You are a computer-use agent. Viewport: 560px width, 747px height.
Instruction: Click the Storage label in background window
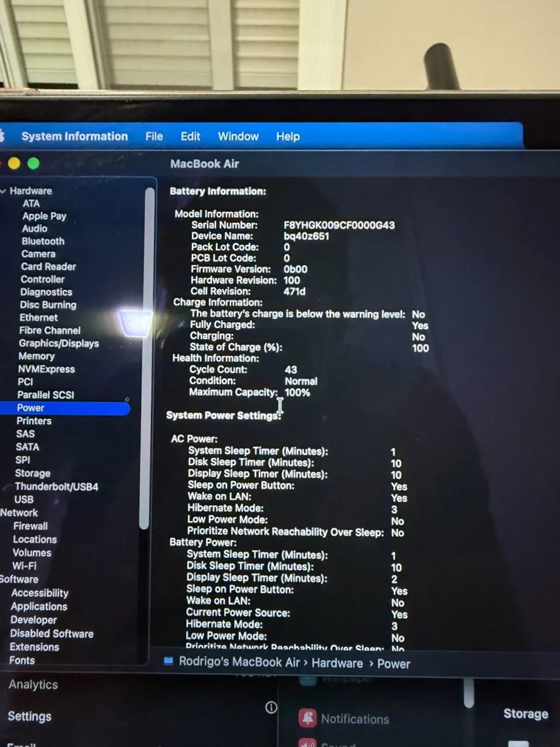[x=526, y=714]
